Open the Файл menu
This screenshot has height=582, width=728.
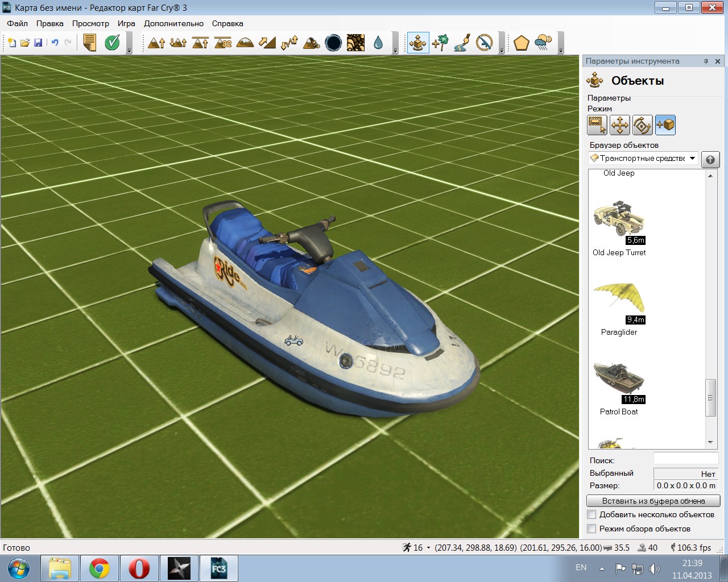18,23
